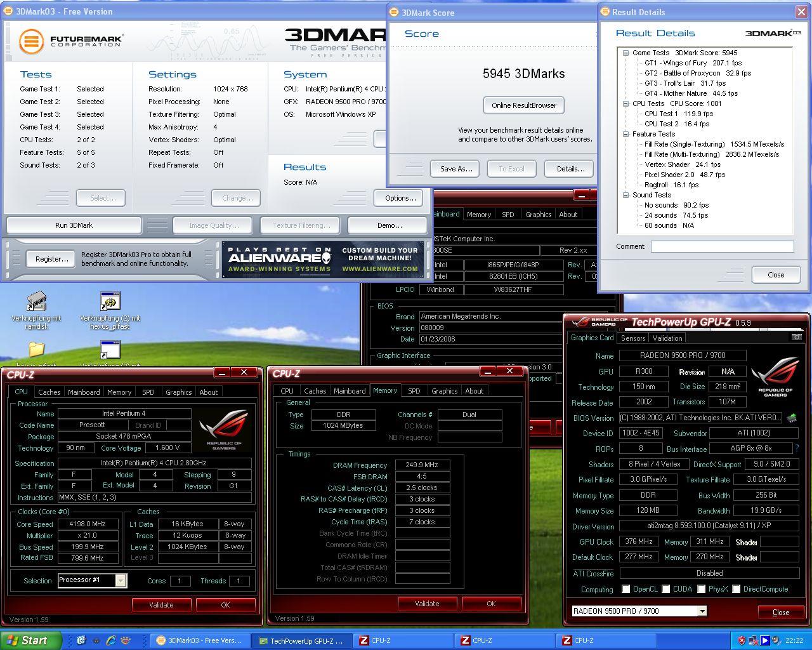Collapse the CPU Tests tree node
Image resolution: width=812 pixels, height=650 pixels.
(625, 103)
